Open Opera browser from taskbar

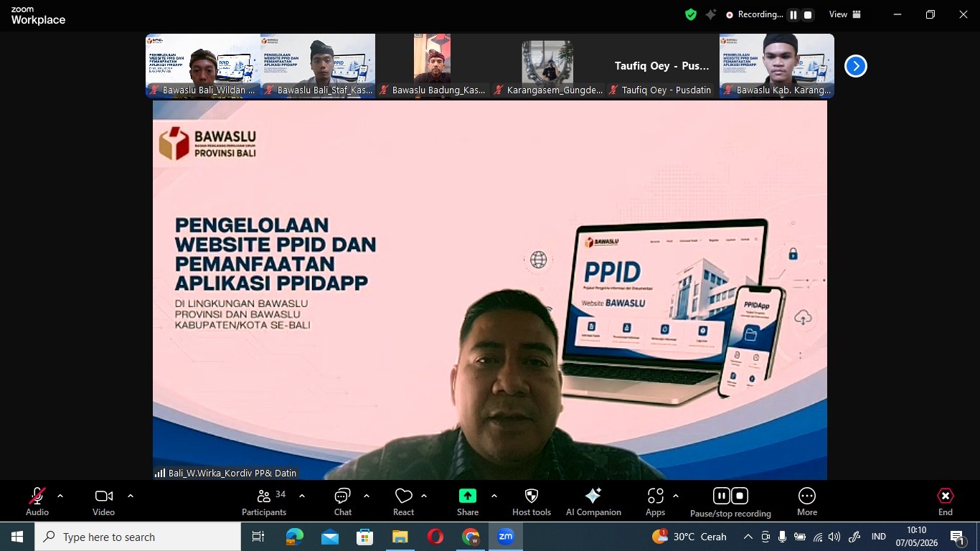[x=435, y=537]
